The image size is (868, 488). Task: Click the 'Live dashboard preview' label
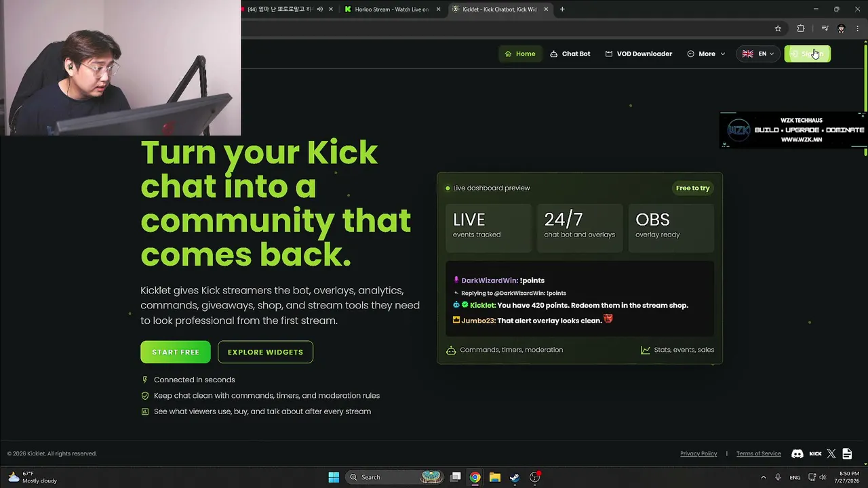(492, 188)
